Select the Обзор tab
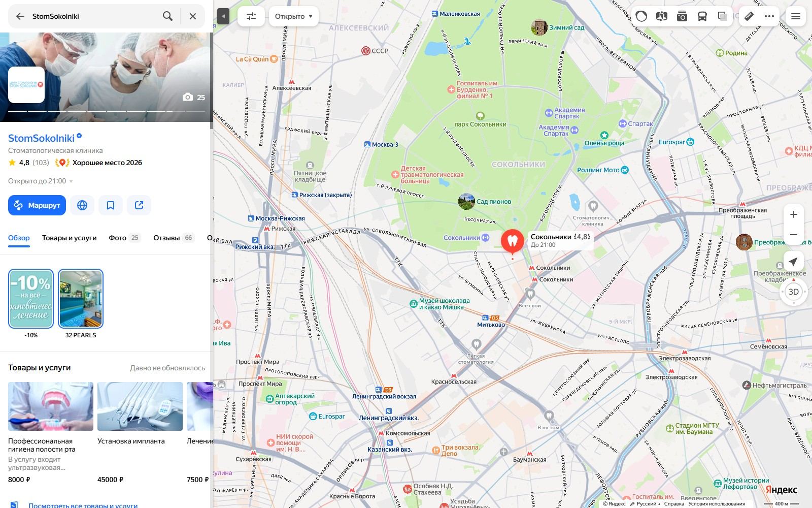Image resolution: width=812 pixels, height=508 pixels. coord(19,238)
